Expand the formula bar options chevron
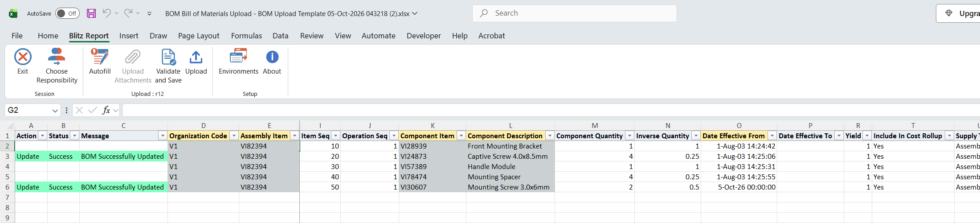The height and width of the screenshot is (223, 980). [116, 110]
